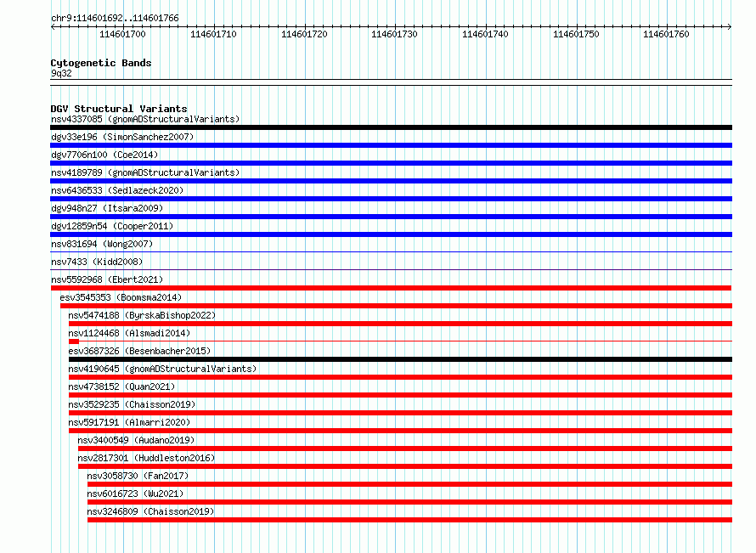Screen dimensions: 756x553
Task: Open variant nsv2817301 (Huddleston2016)
Action: pos(146,458)
